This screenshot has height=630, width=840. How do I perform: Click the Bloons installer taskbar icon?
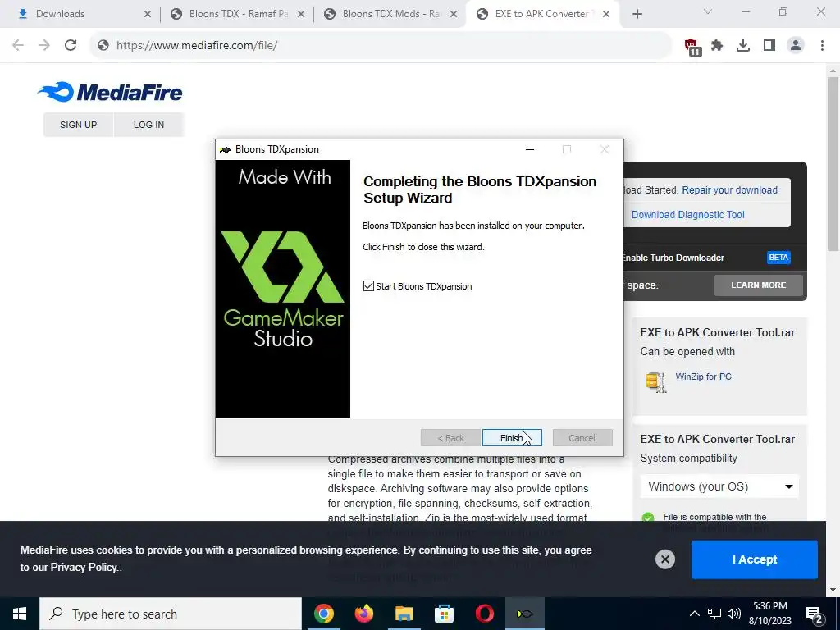coord(524,614)
